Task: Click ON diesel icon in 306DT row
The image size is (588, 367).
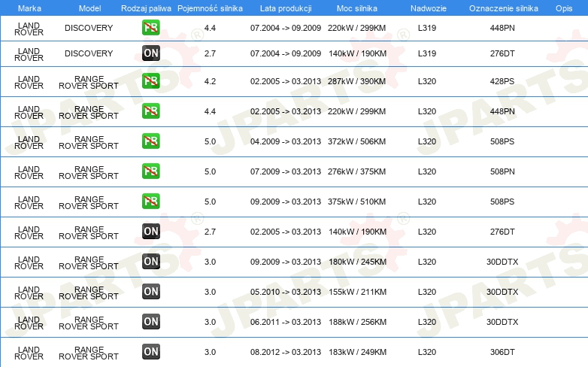Action: click(150, 352)
